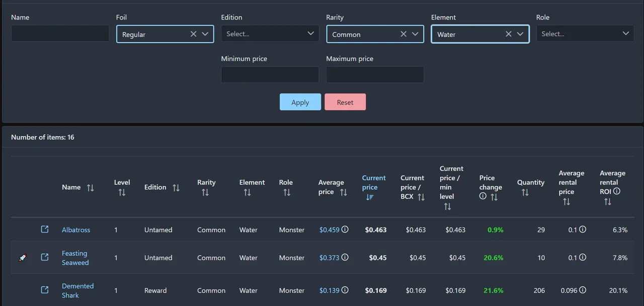This screenshot has width=644, height=306.
Task: Show info for Price change header
Action: click(x=483, y=196)
